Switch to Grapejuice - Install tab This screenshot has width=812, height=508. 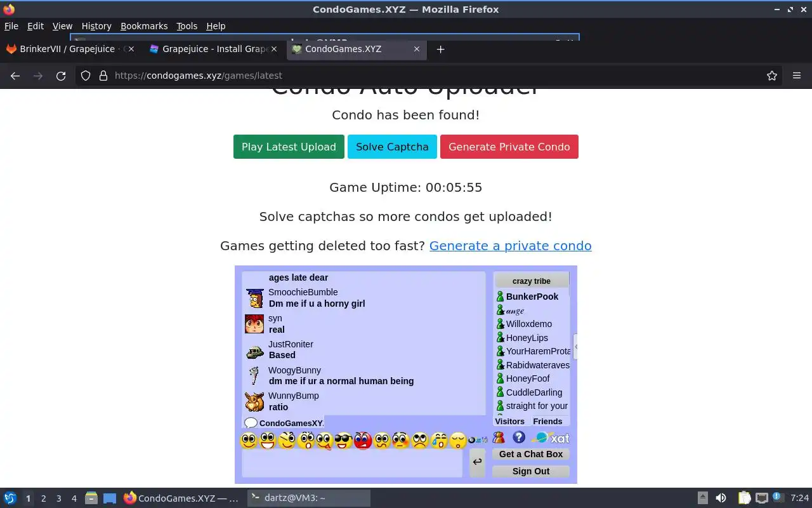(214, 49)
